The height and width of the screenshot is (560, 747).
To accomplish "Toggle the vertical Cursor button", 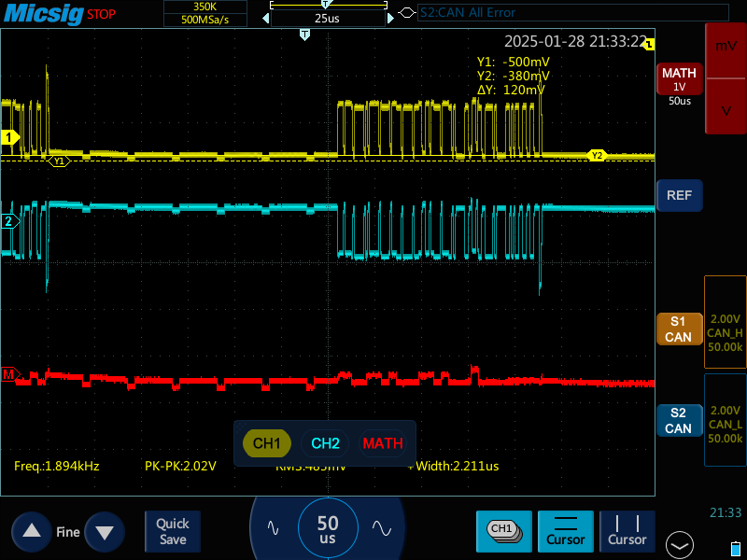I will coord(627,531).
